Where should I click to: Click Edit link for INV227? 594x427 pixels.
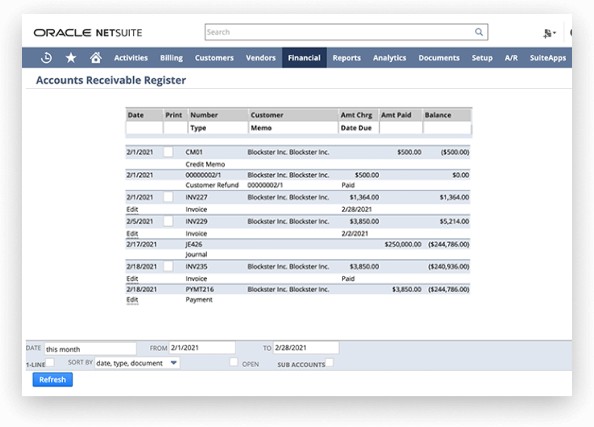tap(132, 210)
